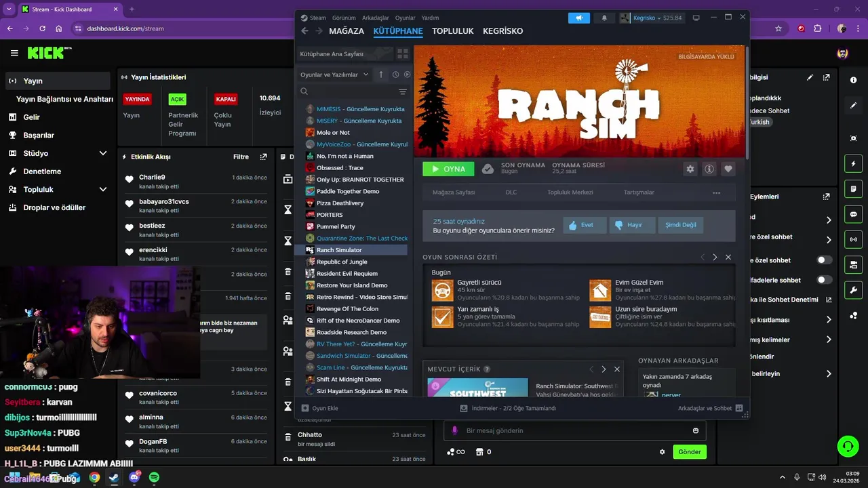Expand the 'şı kısıtlaması' chat option
The image size is (868, 488).
(x=829, y=320)
